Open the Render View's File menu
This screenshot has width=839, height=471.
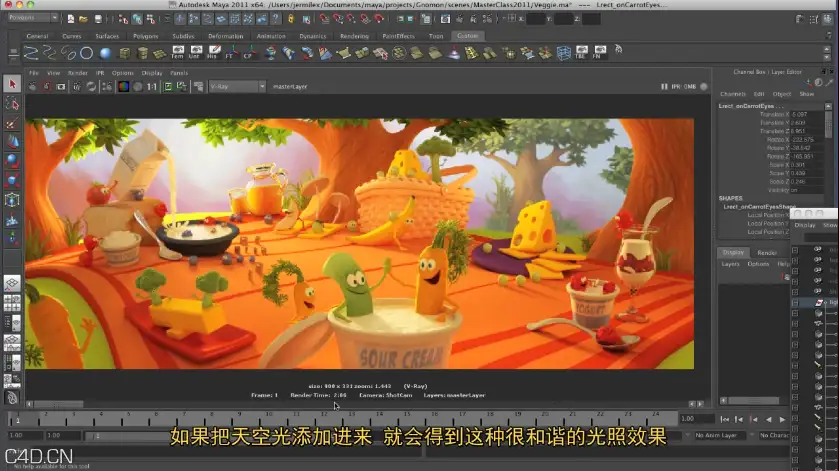[34, 73]
